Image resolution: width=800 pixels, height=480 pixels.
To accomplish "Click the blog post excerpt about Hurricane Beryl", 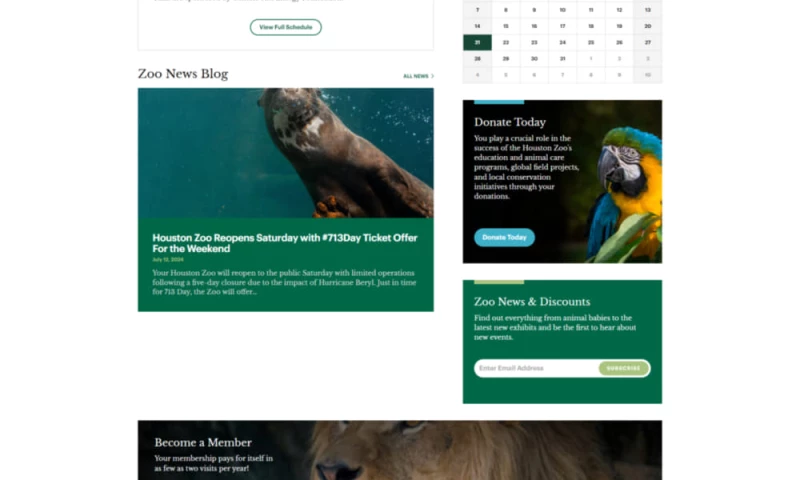I will 284,282.
